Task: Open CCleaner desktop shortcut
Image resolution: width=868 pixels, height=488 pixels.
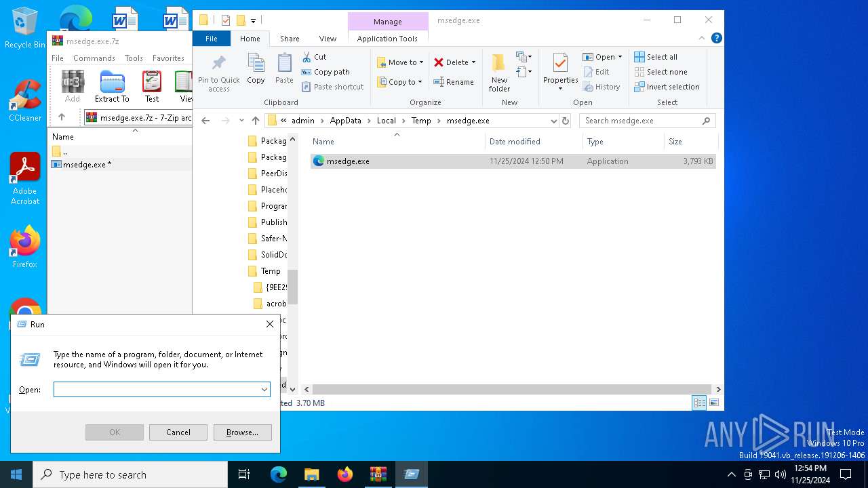Action: pyautogui.click(x=25, y=100)
